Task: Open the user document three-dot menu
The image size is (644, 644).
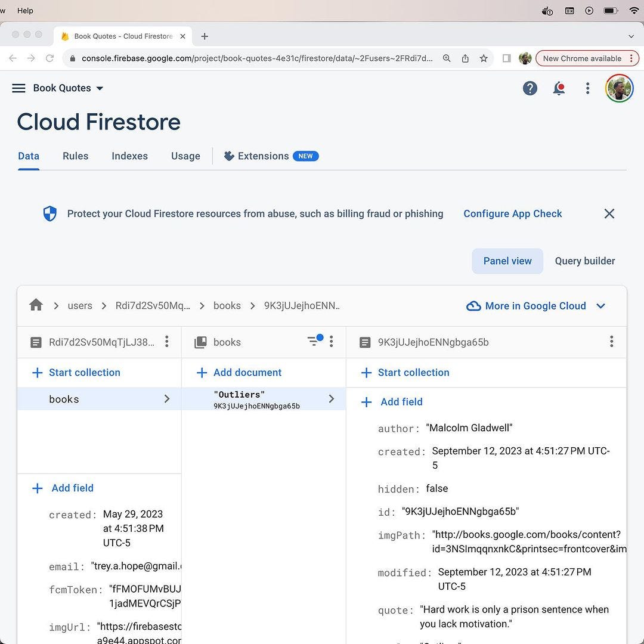Action: 167,341
